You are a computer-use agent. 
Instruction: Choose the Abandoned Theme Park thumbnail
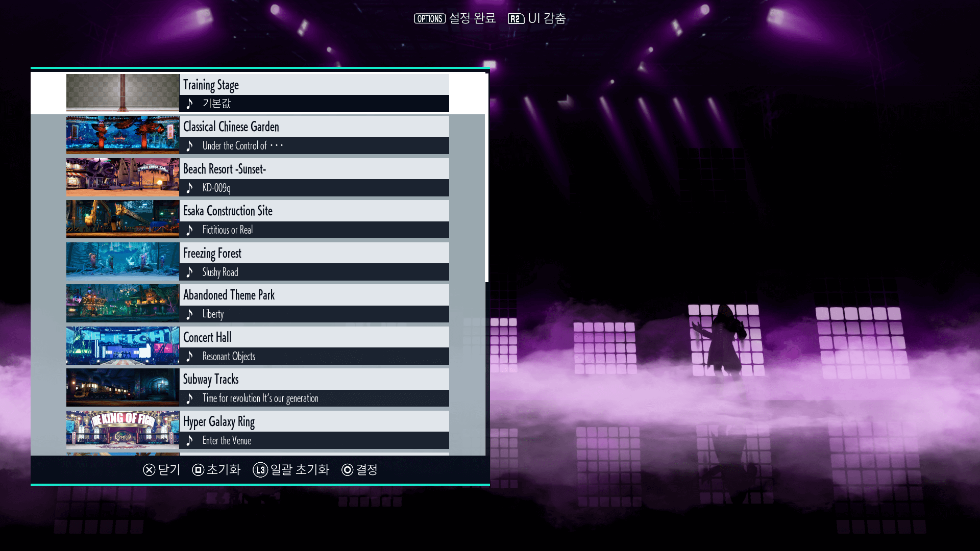[123, 303]
